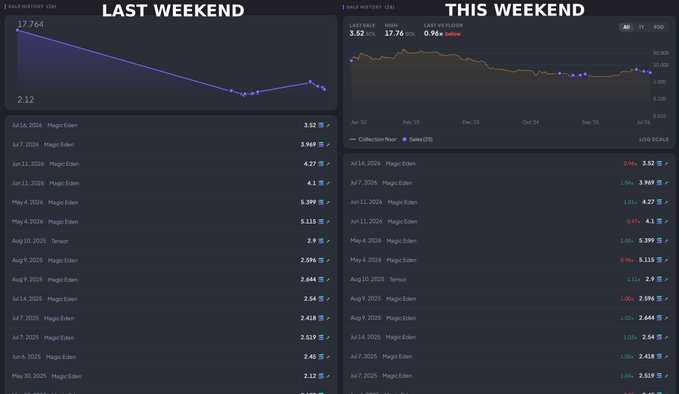Open the 4.27 sale transaction arrow in Last Weekend list

tap(328, 164)
